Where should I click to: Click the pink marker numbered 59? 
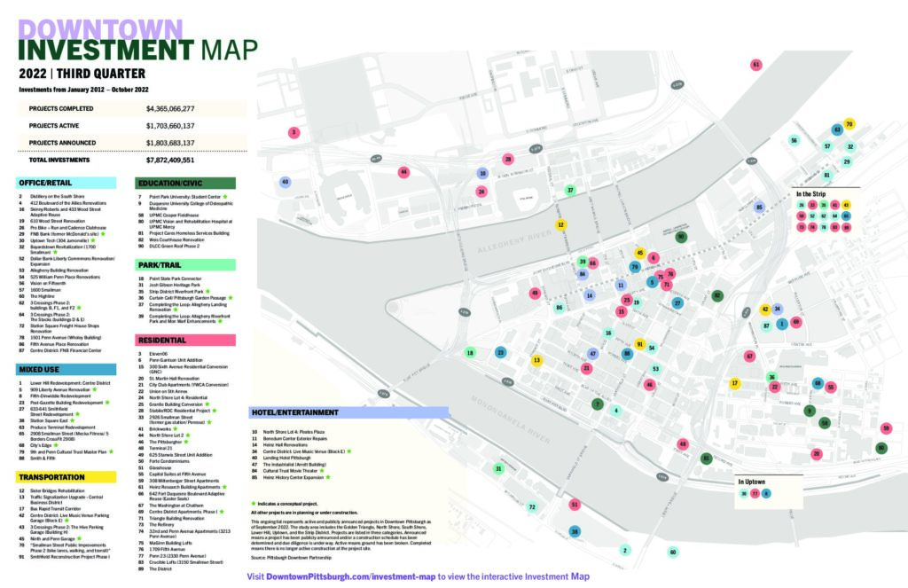point(886,428)
